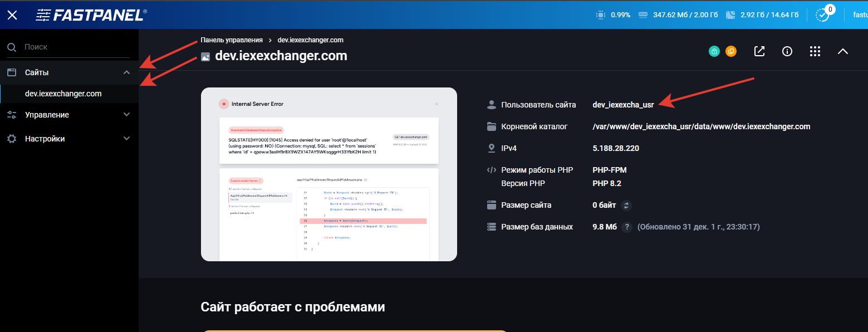The width and height of the screenshot is (868, 332).
Task: Click dev.iexexchanger.com breadcrumb item
Action: click(x=310, y=40)
